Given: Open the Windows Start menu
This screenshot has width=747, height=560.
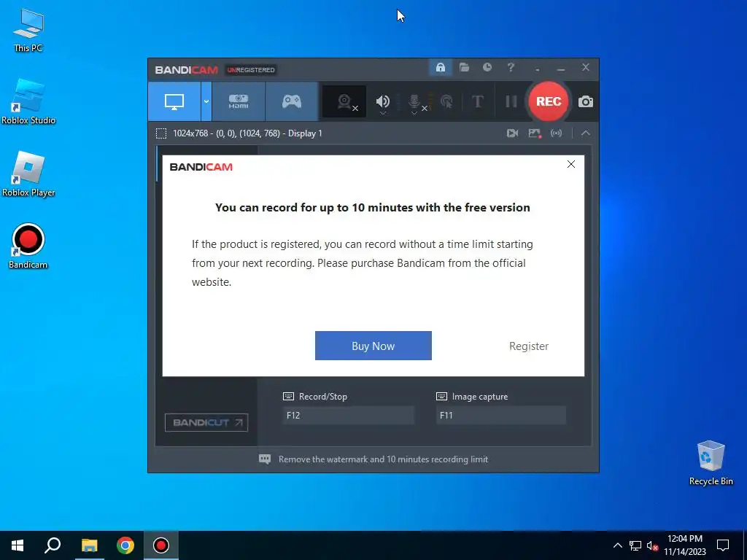Looking at the screenshot, I should click(x=18, y=545).
